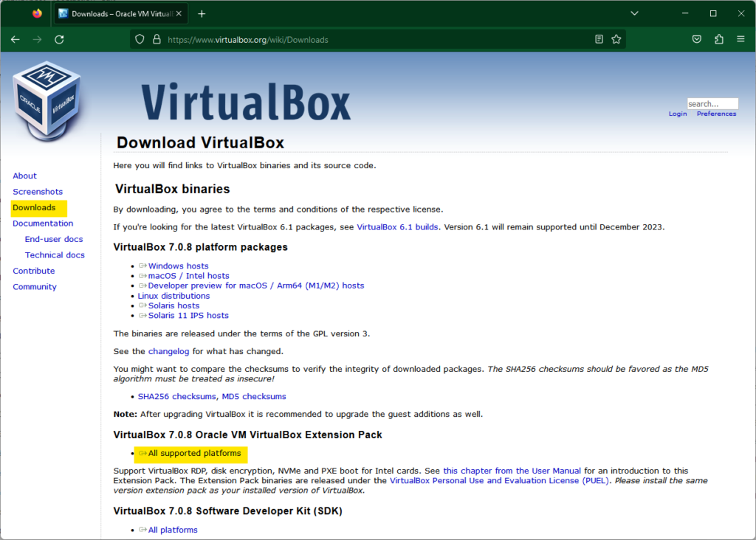Screen dimensions: 756x540
Task: Click the VirtualBox 7.0.8 platform packages heading
Action: pos(201,247)
